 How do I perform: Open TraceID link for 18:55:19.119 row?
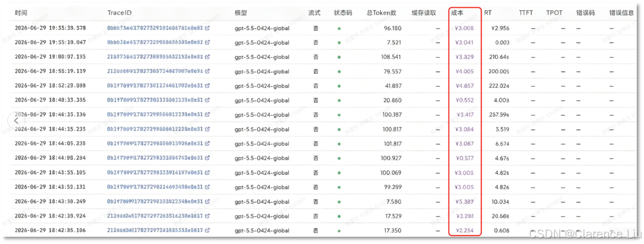point(155,72)
